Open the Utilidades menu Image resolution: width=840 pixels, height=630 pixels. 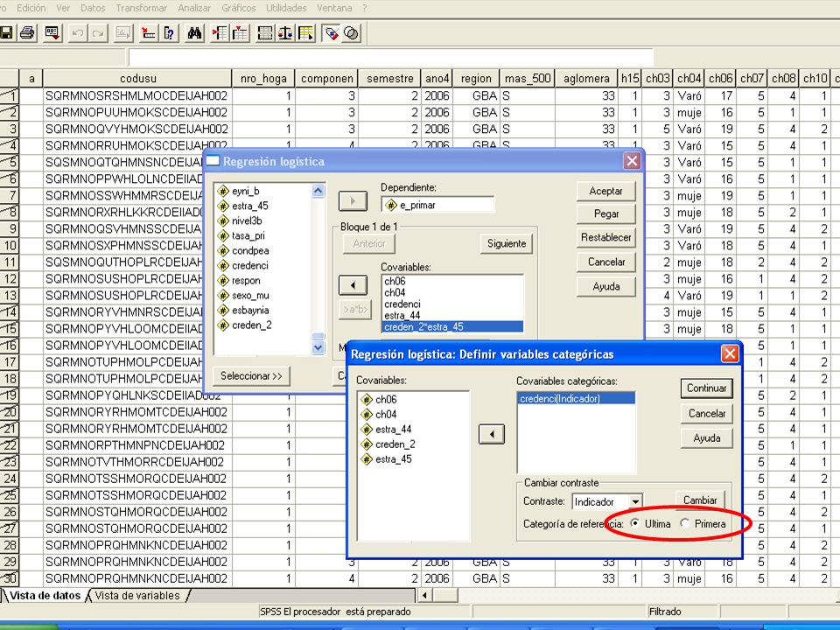[286, 8]
